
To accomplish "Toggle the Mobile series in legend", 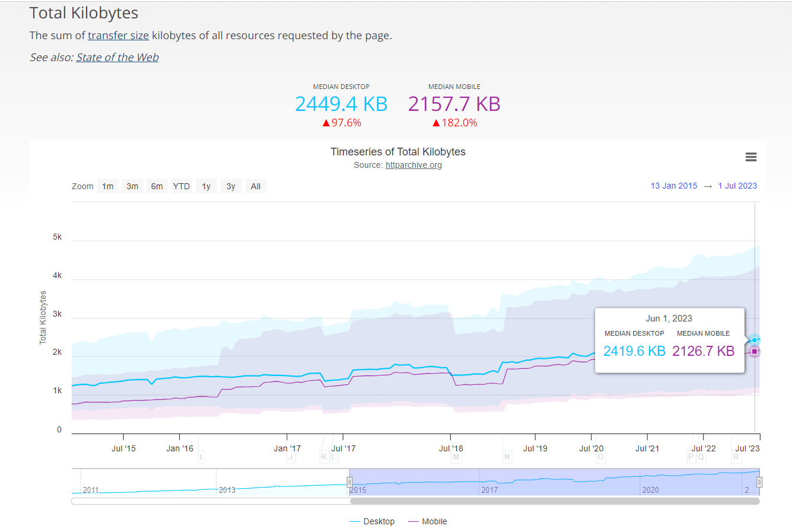I will pyautogui.click(x=428, y=521).
